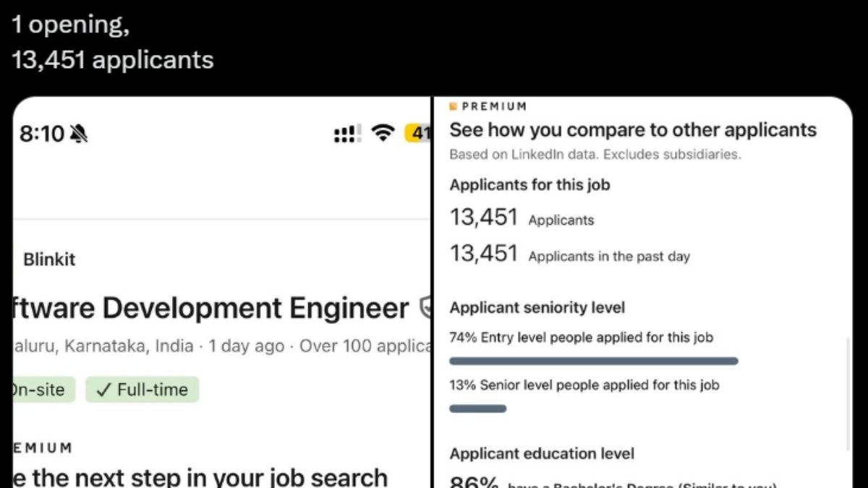Screen dimensions: 868x488
Task: Click the "Over 100 applicants" text
Action: click(365, 346)
